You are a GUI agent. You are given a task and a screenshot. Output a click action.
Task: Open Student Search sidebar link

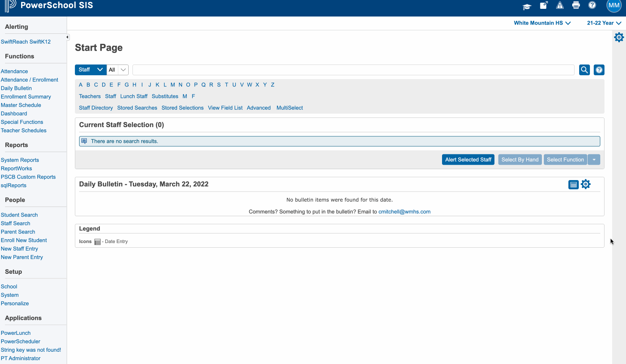[x=19, y=215]
